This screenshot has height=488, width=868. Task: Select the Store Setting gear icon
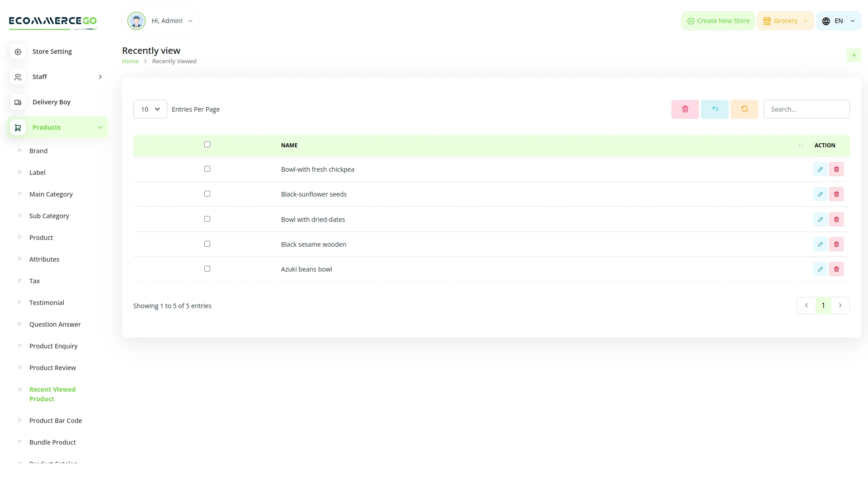tap(18, 52)
